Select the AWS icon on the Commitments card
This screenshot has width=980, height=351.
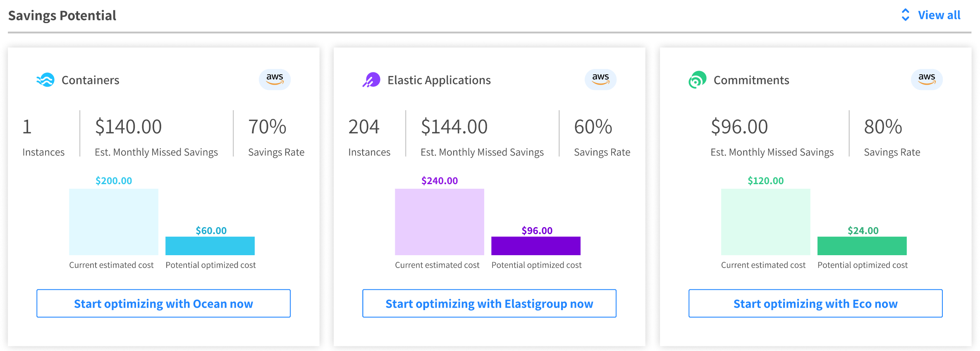tap(927, 79)
